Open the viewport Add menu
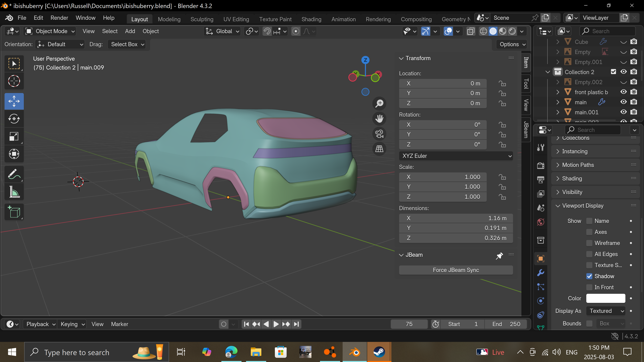This screenshot has width=644, height=362. pyautogui.click(x=130, y=31)
